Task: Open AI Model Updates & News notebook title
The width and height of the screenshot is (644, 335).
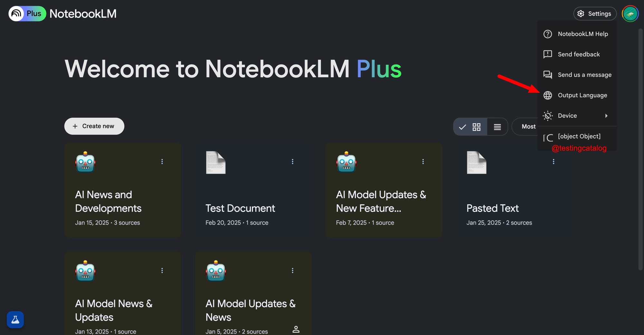Action: pyautogui.click(x=251, y=311)
